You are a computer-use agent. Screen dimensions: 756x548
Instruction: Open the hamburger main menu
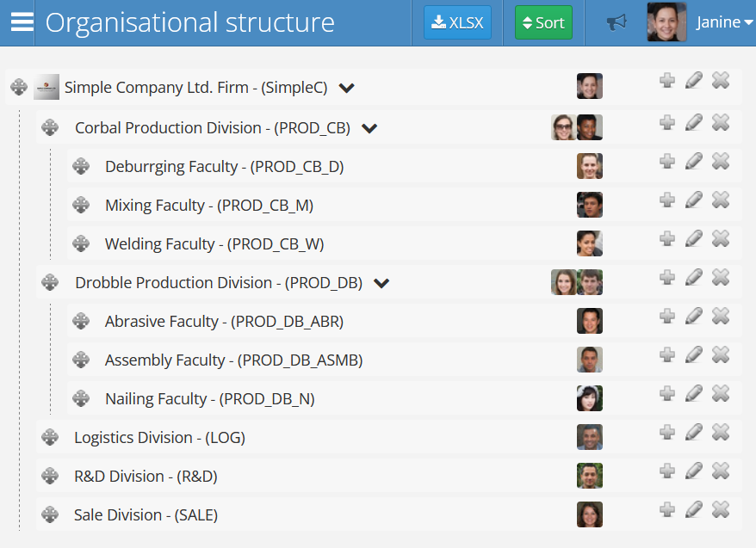(x=21, y=22)
